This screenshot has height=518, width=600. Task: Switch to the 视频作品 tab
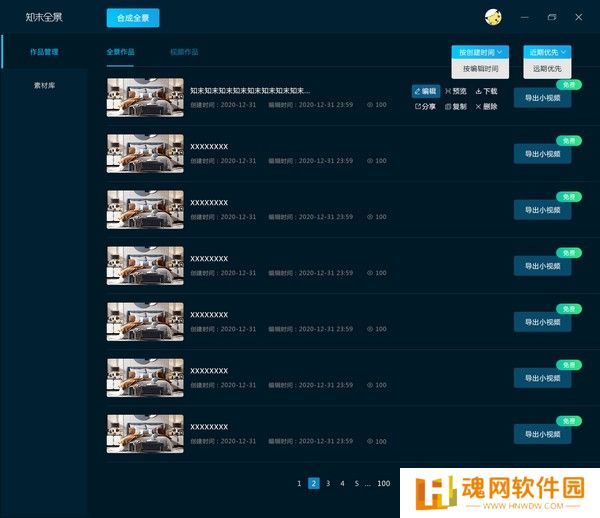pos(184,51)
